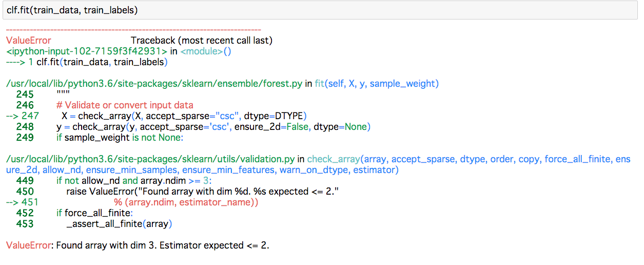Click the dashed red separator line at top
Viewport: 644px width, 265px height.
point(133,30)
